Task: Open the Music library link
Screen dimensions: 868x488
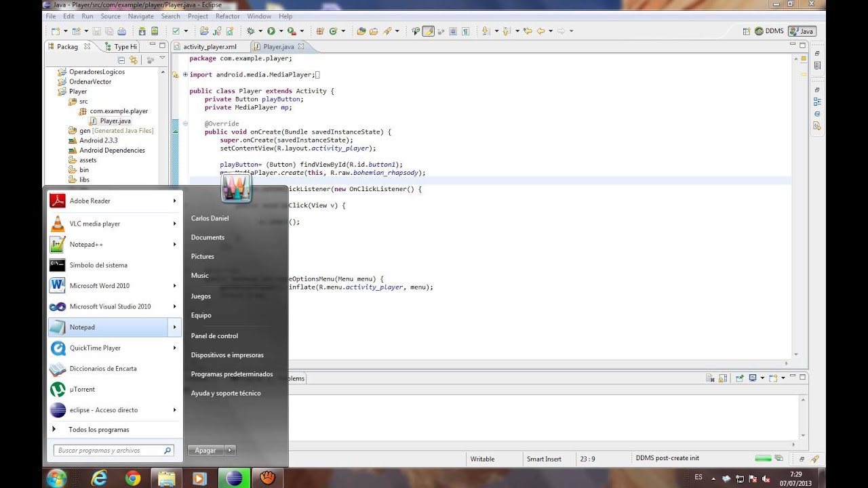Action: [x=200, y=275]
